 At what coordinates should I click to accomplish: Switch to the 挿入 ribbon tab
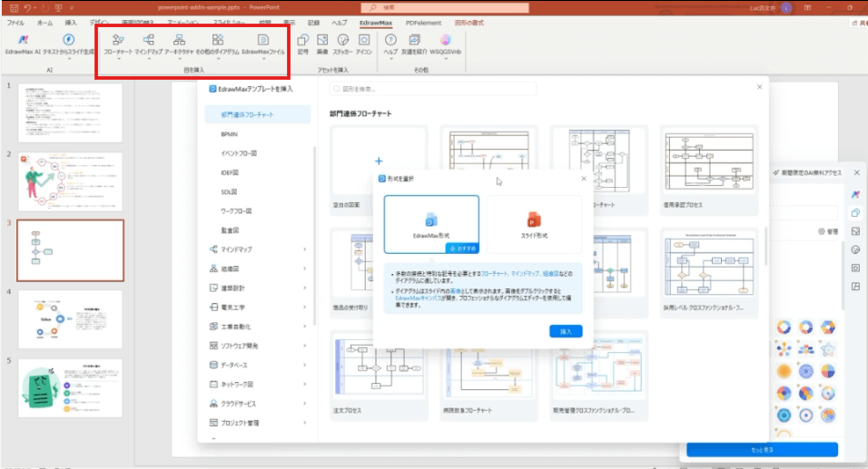pyautogui.click(x=71, y=23)
